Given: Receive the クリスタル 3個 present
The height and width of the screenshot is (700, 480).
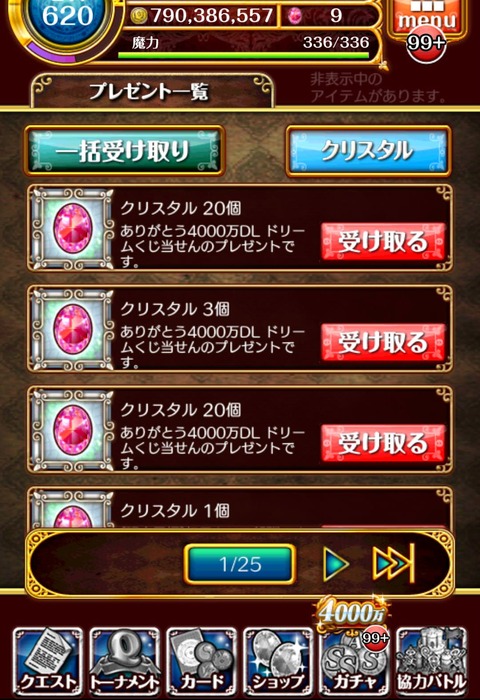Looking at the screenshot, I should 383,342.
